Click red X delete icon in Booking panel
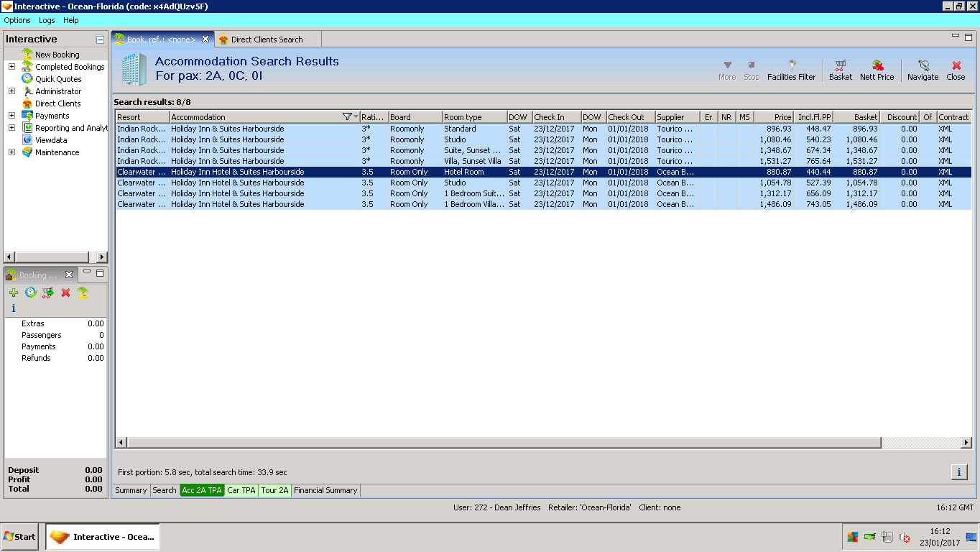The height and width of the screenshot is (552, 980). click(x=65, y=293)
